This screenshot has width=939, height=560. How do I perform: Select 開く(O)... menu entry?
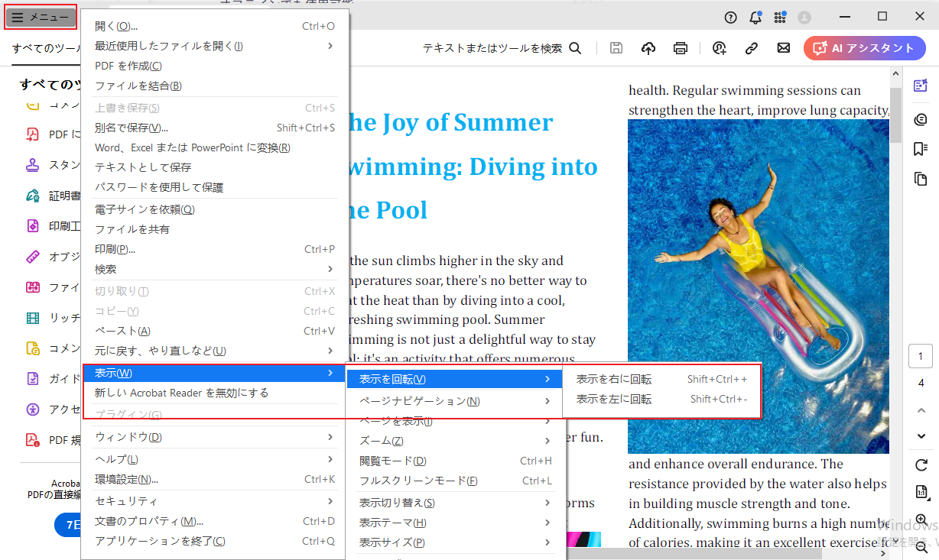pyautogui.click(x=215, y=26)
